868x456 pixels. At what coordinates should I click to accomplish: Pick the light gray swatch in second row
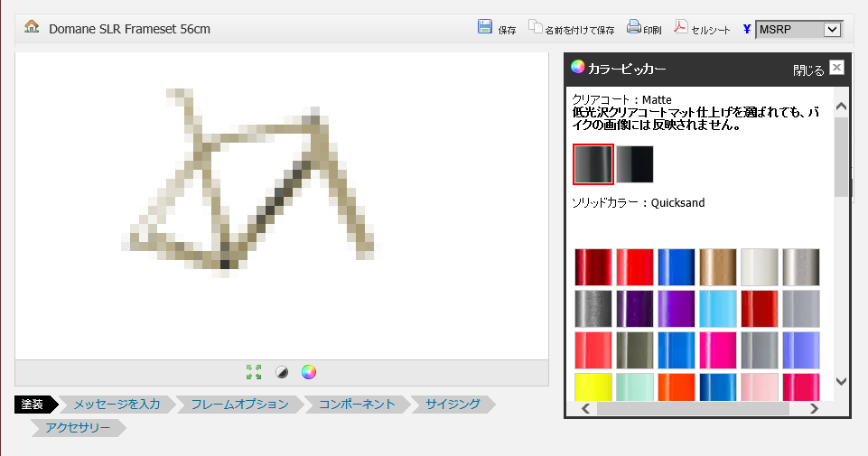pos(801,309)
